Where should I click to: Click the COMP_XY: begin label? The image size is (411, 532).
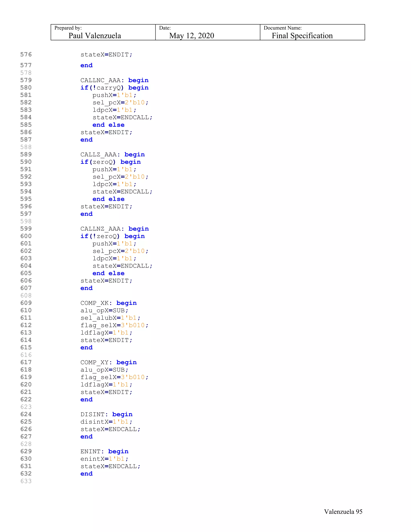pyautogui.click(x=109, y=362)
